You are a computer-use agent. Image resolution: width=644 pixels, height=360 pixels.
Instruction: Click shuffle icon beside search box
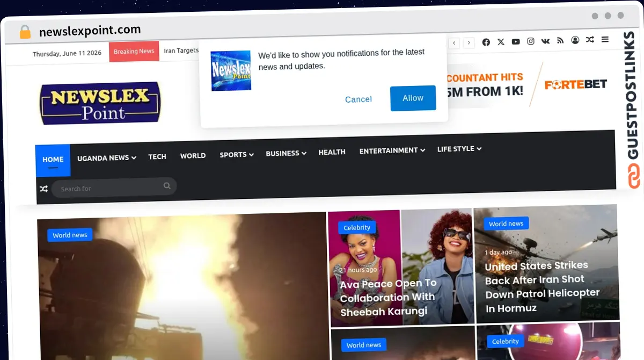click(x=43, y=189)
